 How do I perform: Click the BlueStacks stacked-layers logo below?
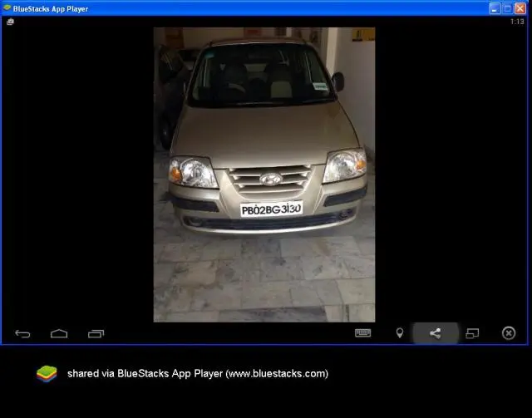47,374
